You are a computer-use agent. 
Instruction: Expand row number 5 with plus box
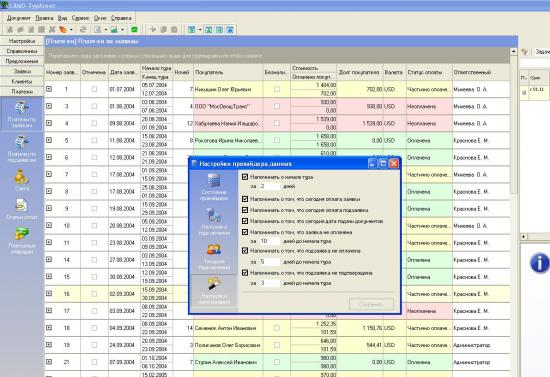coord(49,140)
